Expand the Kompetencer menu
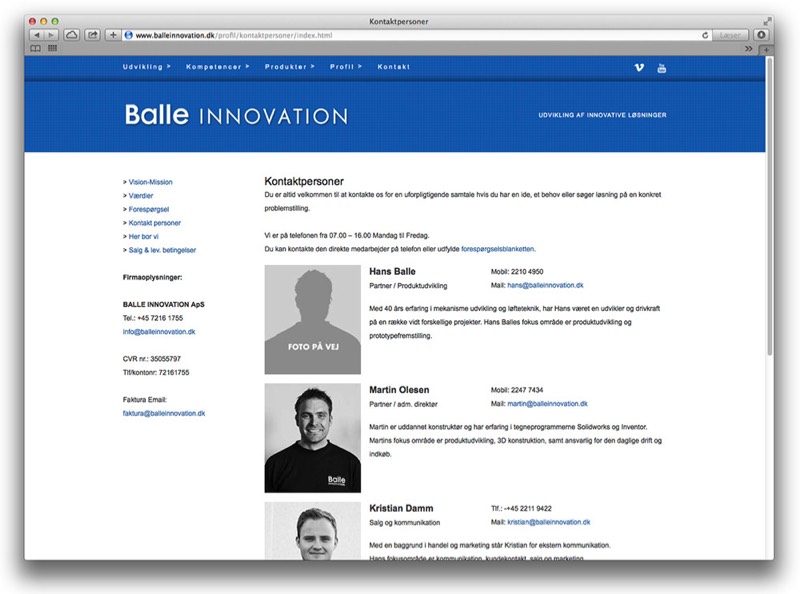Image resolution: width=800 pixels, height=594 pixels. click(217, 67)
